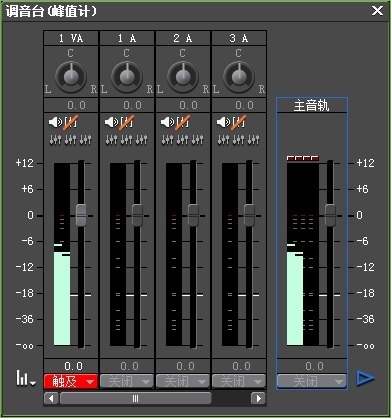Click the blue play button beside master track
The height and width of the screenshot is (418, 391).
point(365,378)
